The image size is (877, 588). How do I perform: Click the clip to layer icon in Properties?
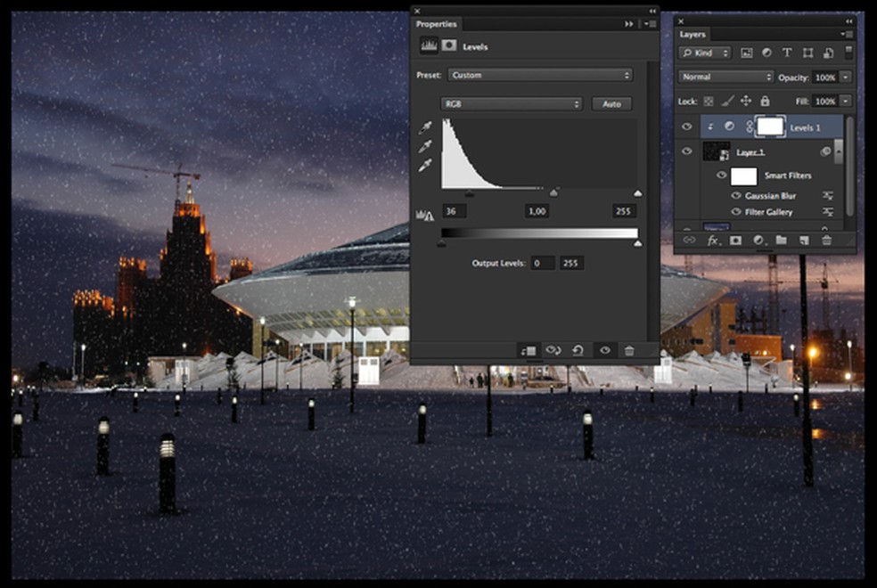coord(528,351)
